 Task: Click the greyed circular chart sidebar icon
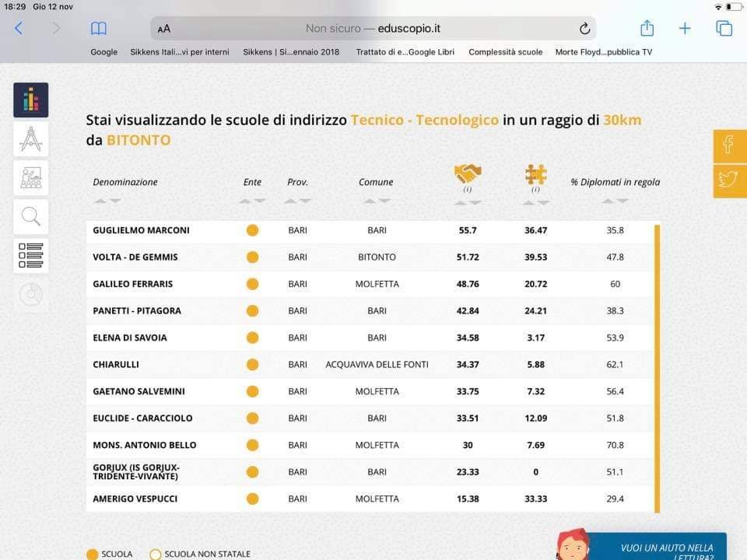pyautogui.click(x=31, y=295)
